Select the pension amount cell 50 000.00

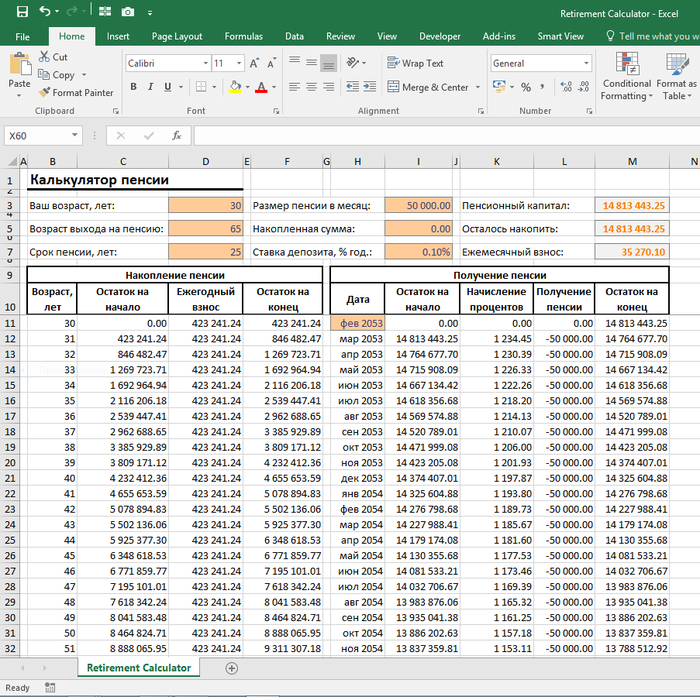[x=419, y=205]
